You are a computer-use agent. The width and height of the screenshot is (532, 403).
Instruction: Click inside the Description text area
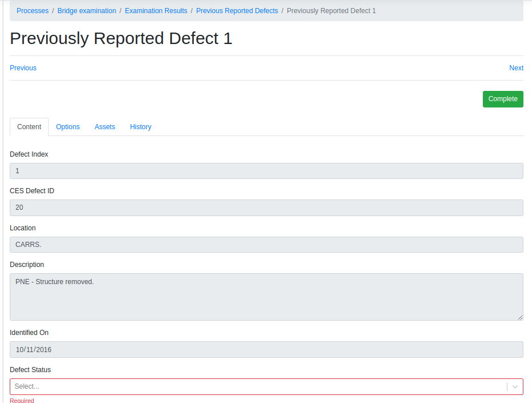[266, 297]
